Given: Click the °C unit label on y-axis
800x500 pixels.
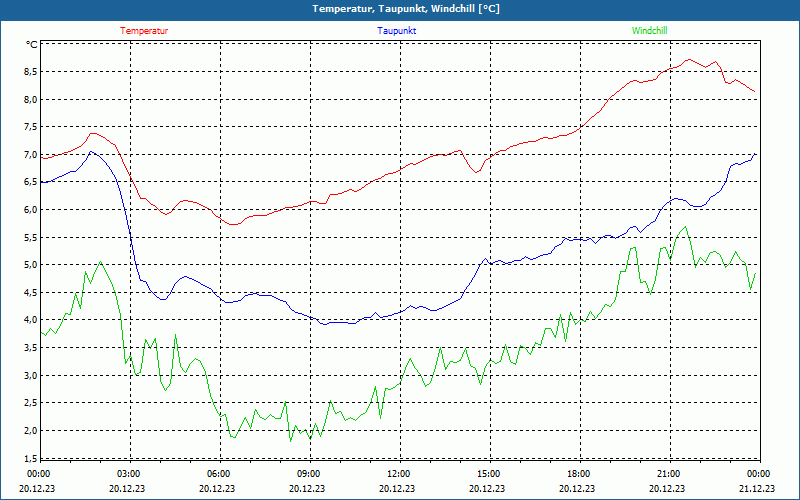Looking at the screenshot, I should coord(32,45).
